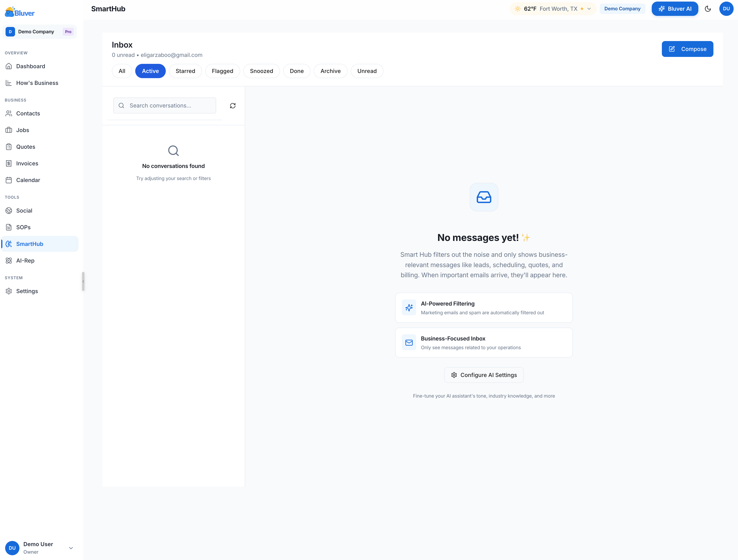Show Flagged conversations
The image size is (738, 560).
222,71
